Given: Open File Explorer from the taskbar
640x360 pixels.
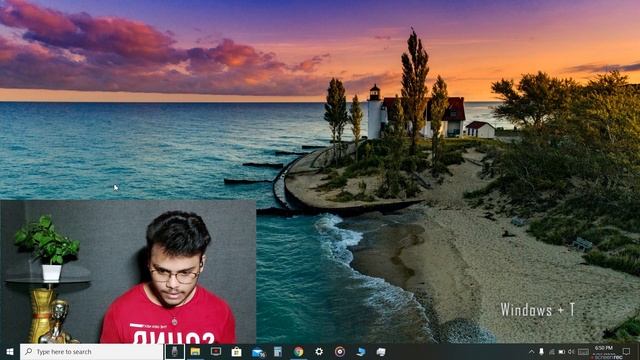Looking at the screenshot, I should pyautogui.click(x=195, y=351).
